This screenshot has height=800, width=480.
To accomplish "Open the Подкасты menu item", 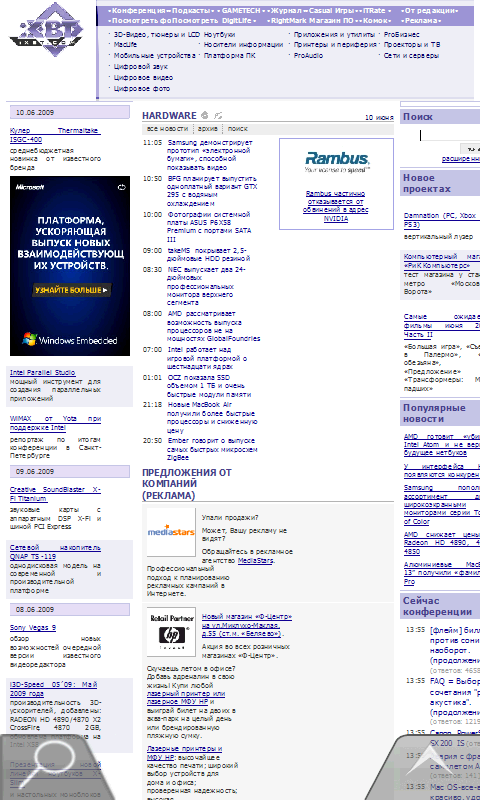I will click(x=190, y=10).
